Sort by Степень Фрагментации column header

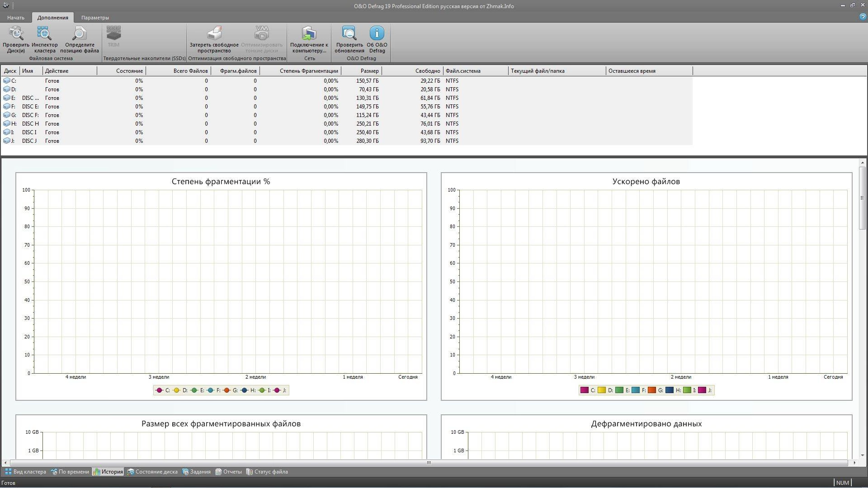[300, 71]
